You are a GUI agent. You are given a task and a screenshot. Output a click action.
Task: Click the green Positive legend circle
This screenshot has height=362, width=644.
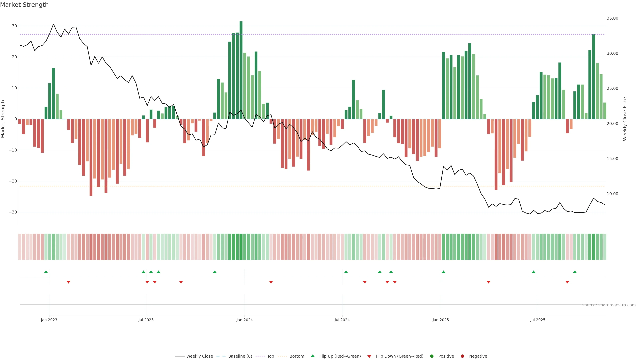pyautogui.click(x=432, y=356)
